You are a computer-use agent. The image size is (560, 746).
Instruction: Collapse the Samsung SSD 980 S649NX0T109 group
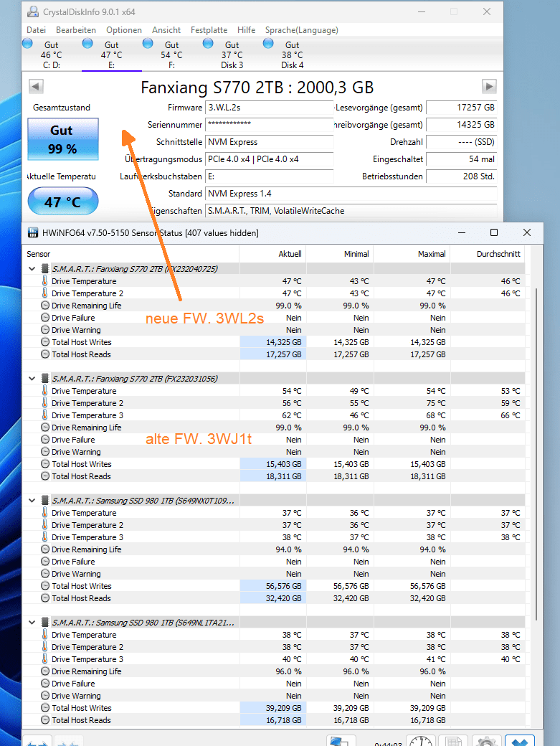(x=32, y=501)
